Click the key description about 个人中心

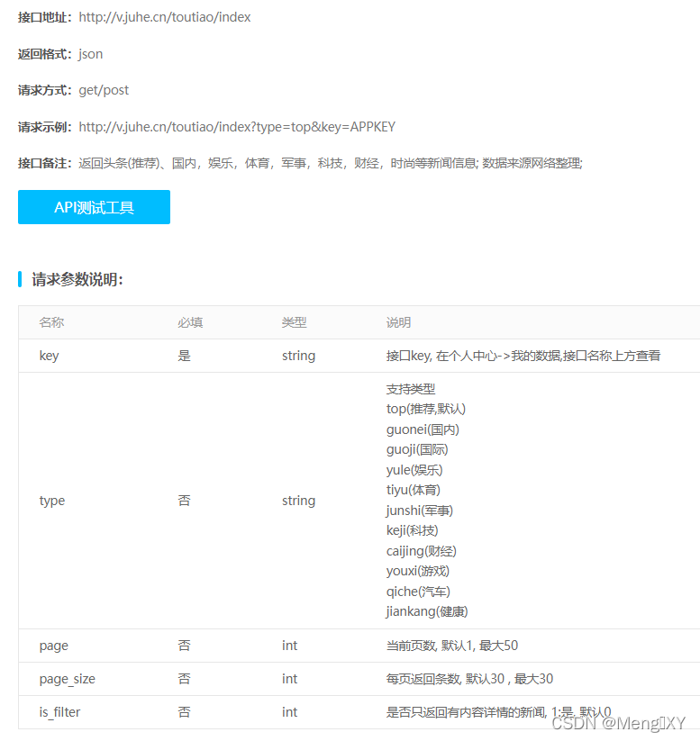pyautogui.click(x=523, y=356)
